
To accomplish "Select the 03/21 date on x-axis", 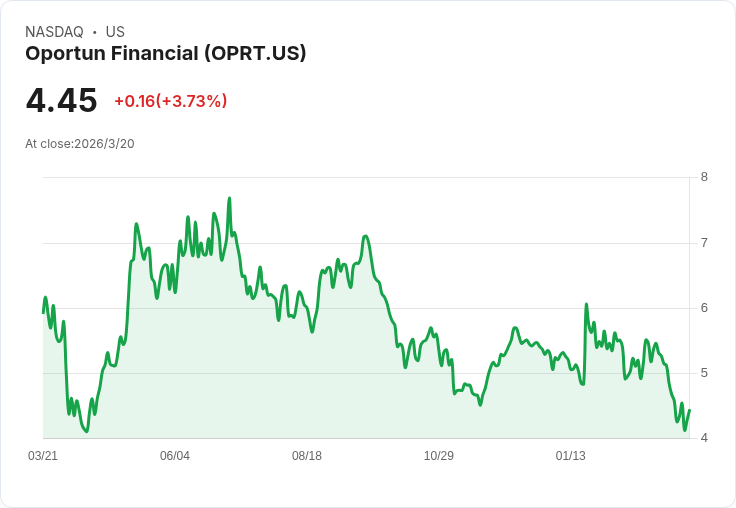I will pyautogui.click(x=43, y=455).
